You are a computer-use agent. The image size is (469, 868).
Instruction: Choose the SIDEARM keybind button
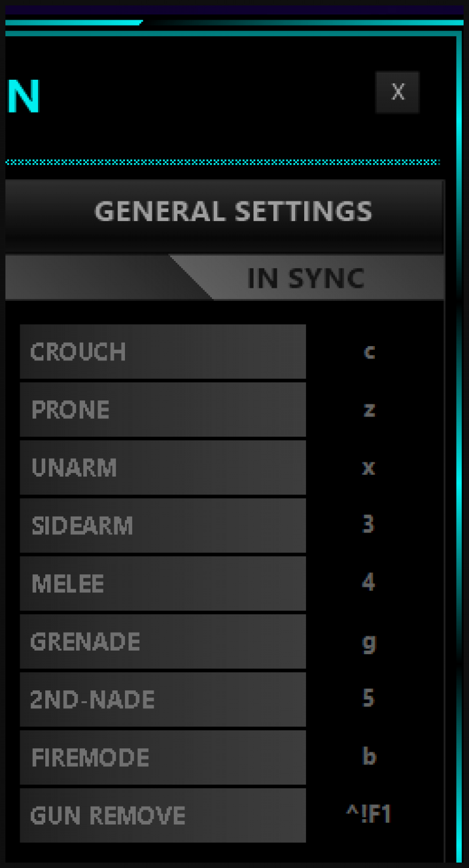click(x=162, y=525)
